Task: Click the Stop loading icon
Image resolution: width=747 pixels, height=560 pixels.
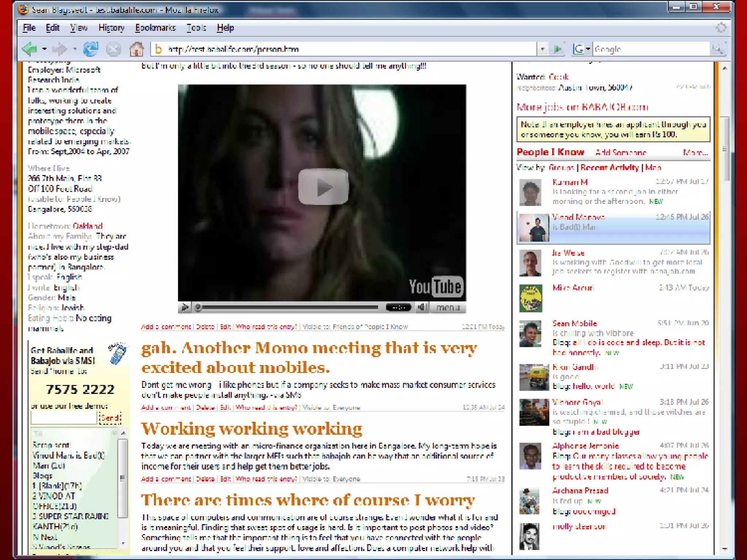Action: pyautogui.click(x=113, y=49)
